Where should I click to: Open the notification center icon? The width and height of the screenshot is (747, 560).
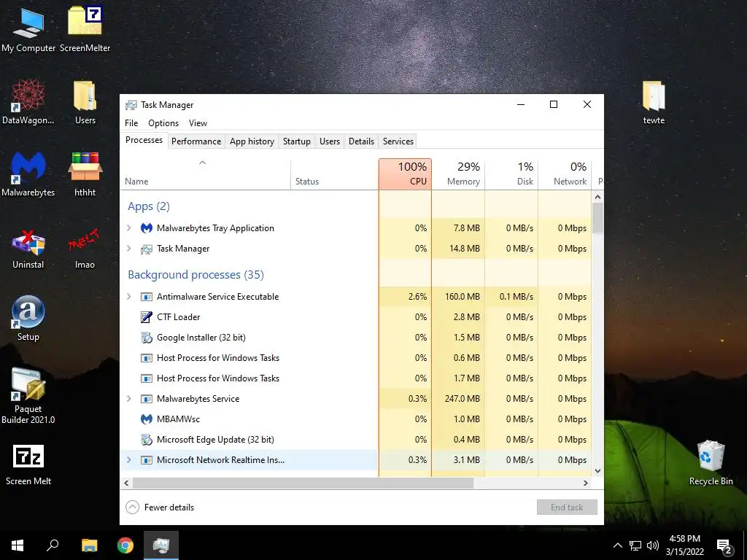pyautogui.click(x=724, y=545)
